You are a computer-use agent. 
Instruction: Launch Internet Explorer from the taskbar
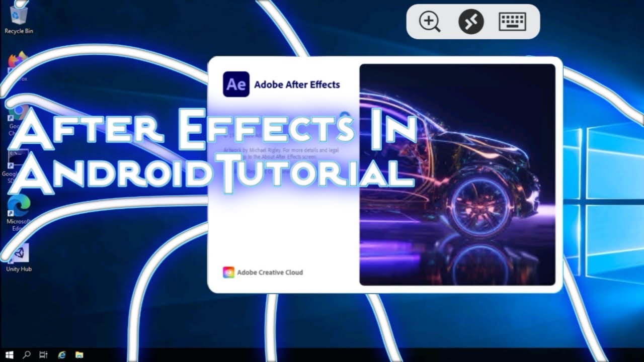click(x=62, y=355)
